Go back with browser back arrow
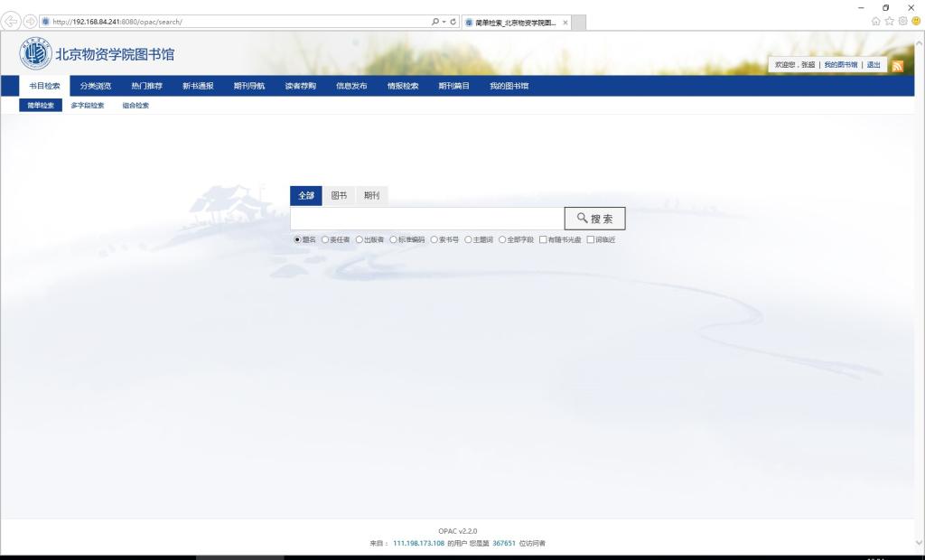 point(12,22)
